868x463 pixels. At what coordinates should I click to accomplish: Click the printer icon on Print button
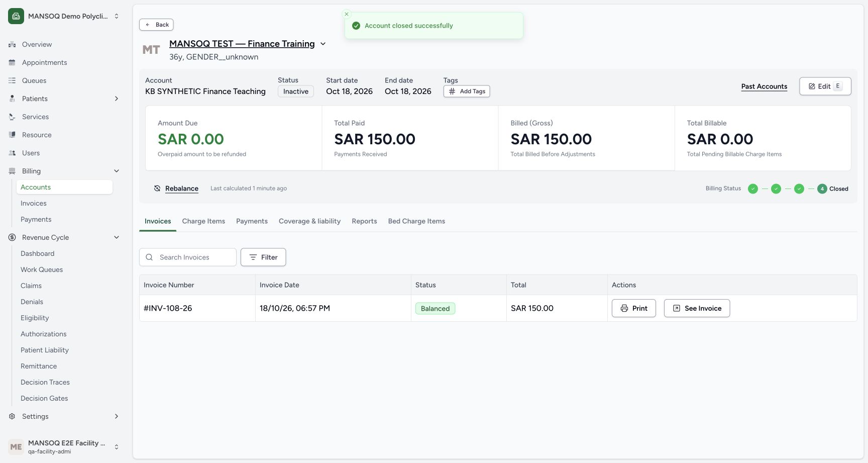click(x=624, y=309)
